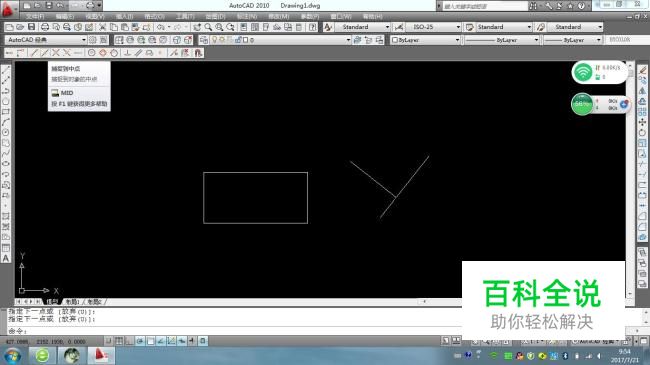The width and height of the screenshot is (650, 365).
Task: Select the Polyline draw tool
Action: pos(6,90)
